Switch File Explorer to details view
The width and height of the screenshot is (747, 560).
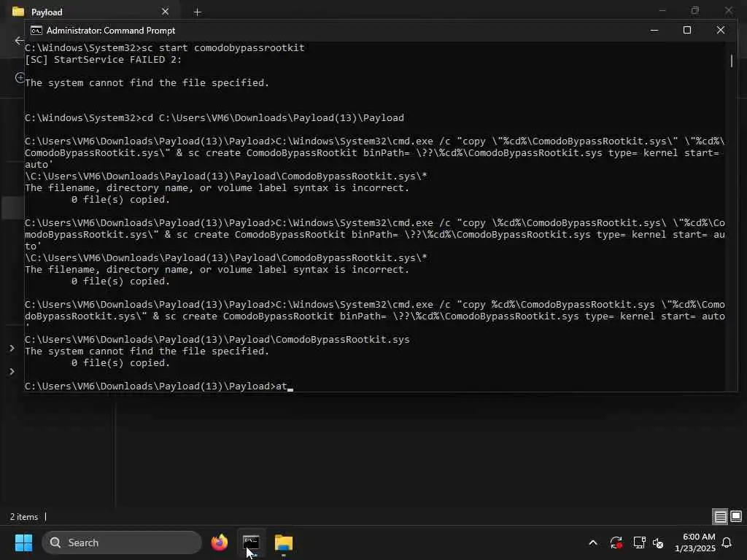coord(720,516)
